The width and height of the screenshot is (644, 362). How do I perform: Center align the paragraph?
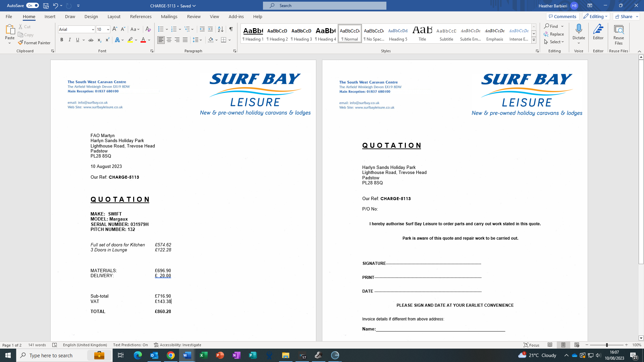(x=169, y=40)
